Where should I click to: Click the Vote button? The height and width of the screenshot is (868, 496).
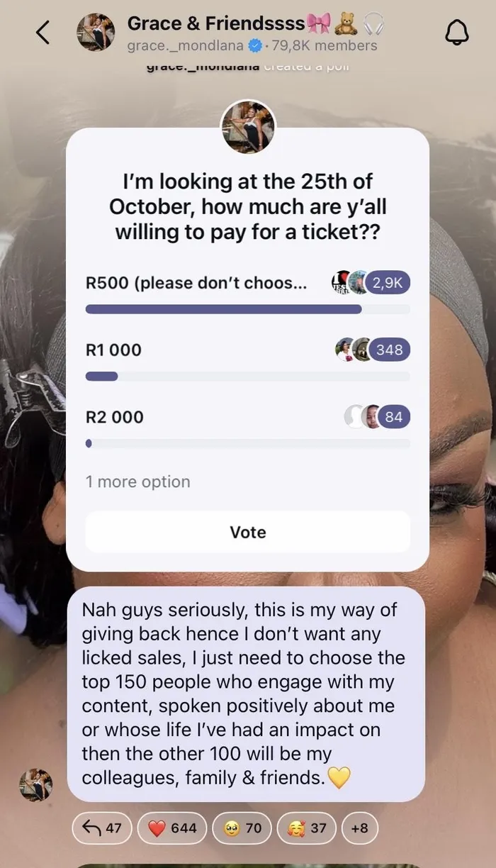248,532
